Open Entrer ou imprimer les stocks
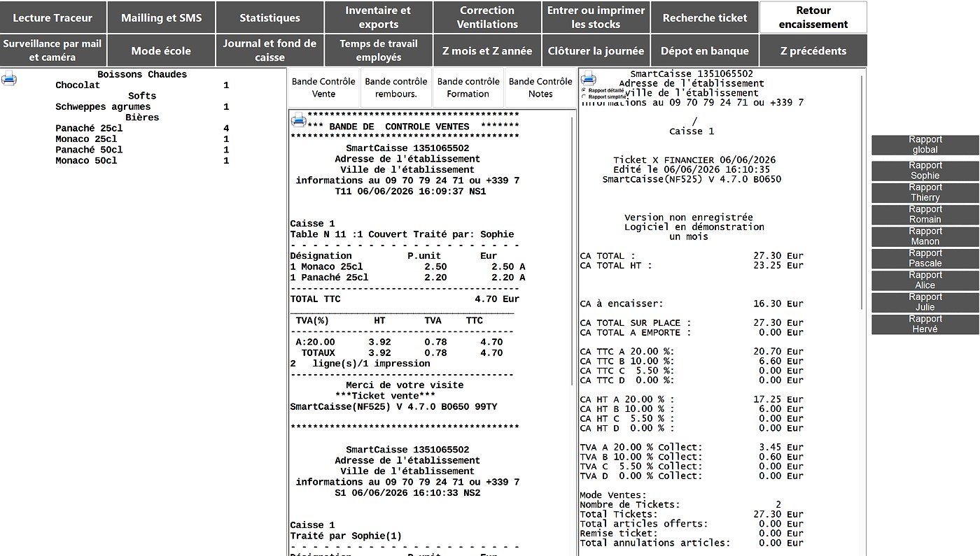The height and width of the screenshot is (556, 980). click(x=596, y=17)
